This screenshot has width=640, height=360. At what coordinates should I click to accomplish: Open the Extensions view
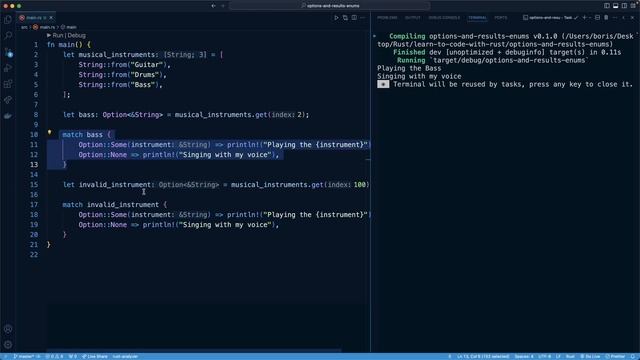(8, 84)
